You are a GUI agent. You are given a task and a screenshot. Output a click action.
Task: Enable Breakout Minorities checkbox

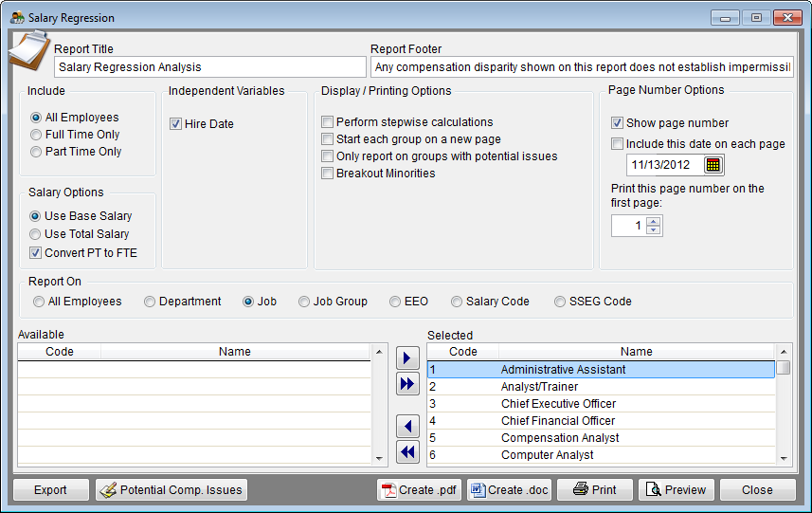(x=327, y=174)
